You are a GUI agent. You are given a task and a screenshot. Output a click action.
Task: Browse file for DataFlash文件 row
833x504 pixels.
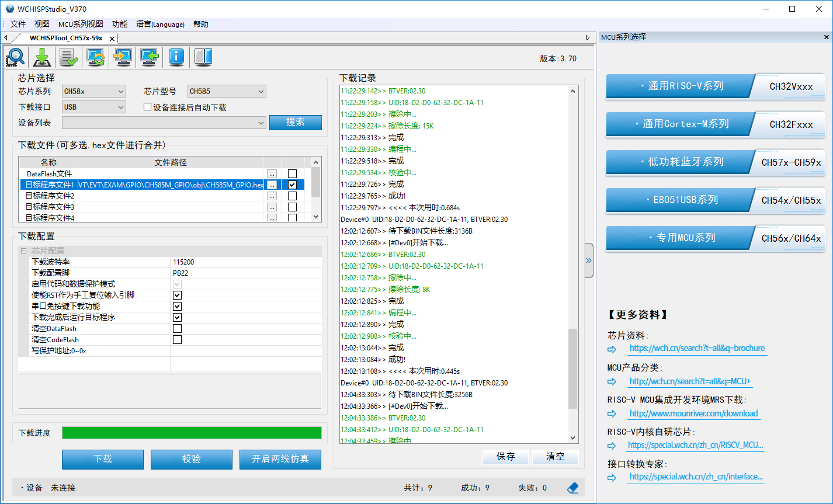coord(272,173)
